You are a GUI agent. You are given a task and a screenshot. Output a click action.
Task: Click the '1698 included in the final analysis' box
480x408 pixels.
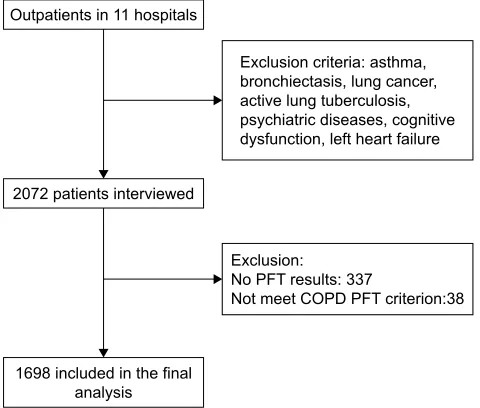point(103,382)
